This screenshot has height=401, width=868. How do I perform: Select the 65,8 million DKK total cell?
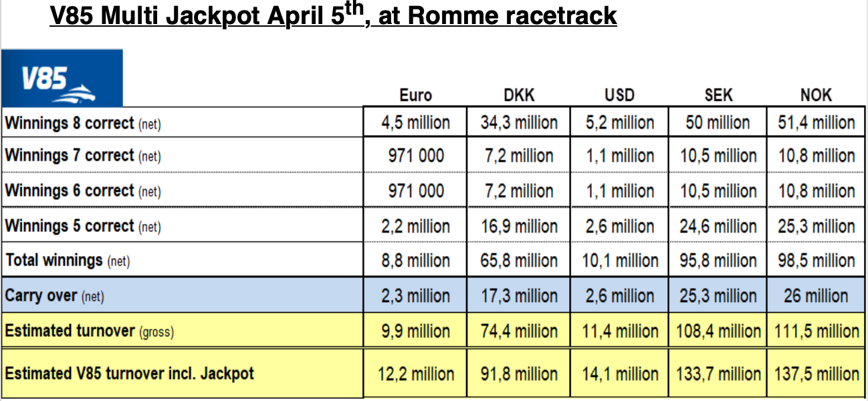pyautogui.click(x=518, y=261)
